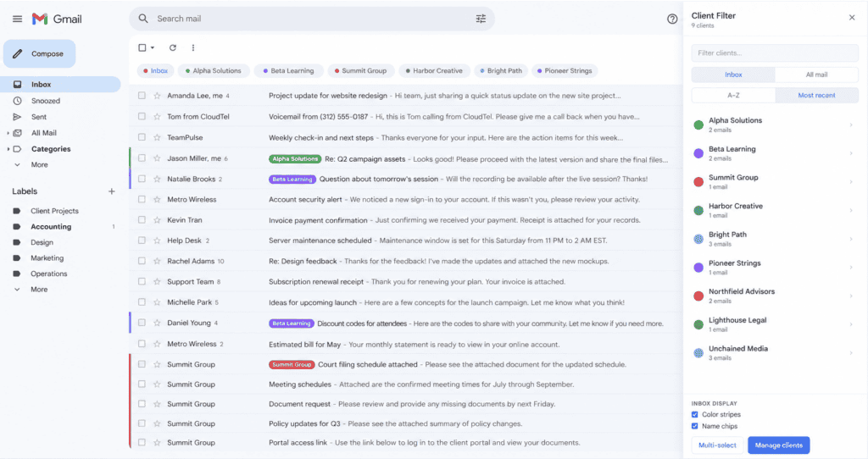This screenshot has height=459, width=868.
Task: Star the Daniel Young email
Action: 157,323
